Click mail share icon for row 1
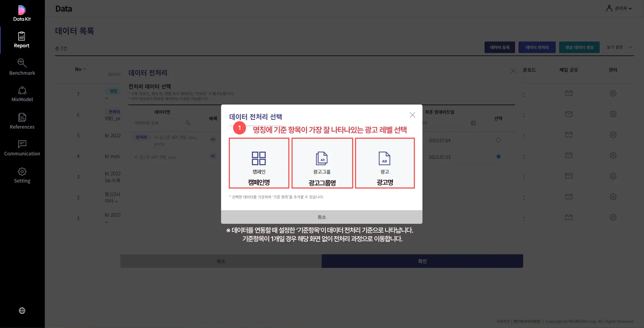 [569, 217]
